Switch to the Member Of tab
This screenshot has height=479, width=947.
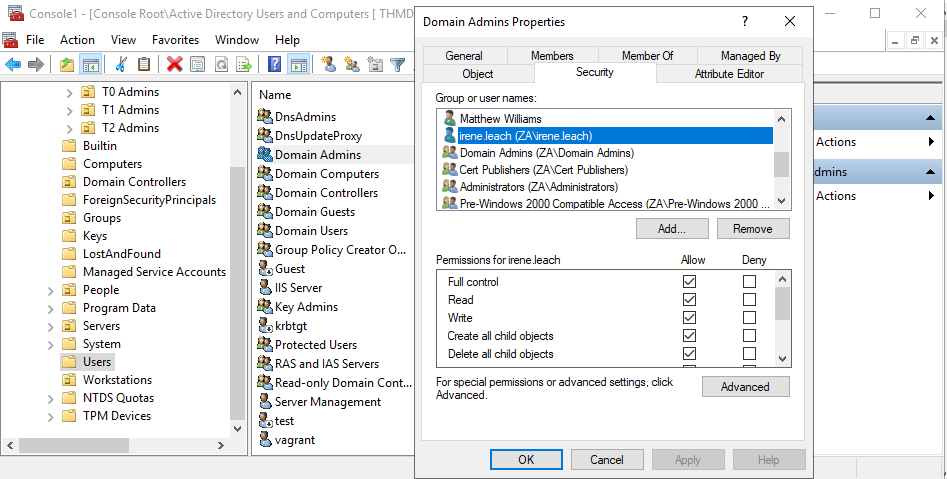(647, 56)
